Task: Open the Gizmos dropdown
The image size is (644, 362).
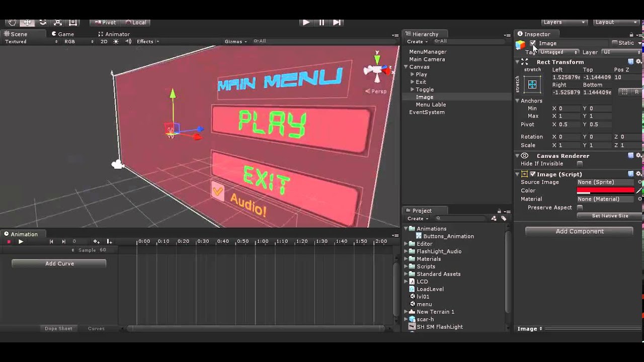Action: pyautogui.click(x=235, y=42)
